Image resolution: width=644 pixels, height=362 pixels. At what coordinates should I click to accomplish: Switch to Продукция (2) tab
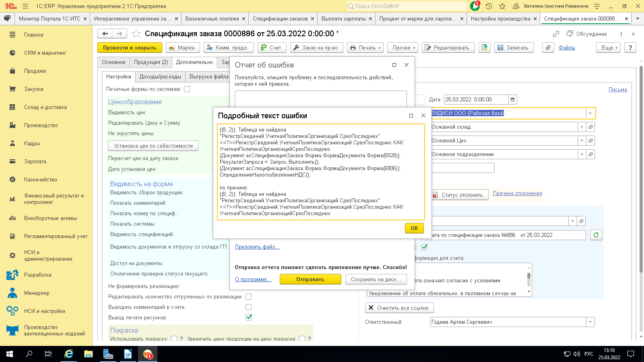tap(151, 62)
